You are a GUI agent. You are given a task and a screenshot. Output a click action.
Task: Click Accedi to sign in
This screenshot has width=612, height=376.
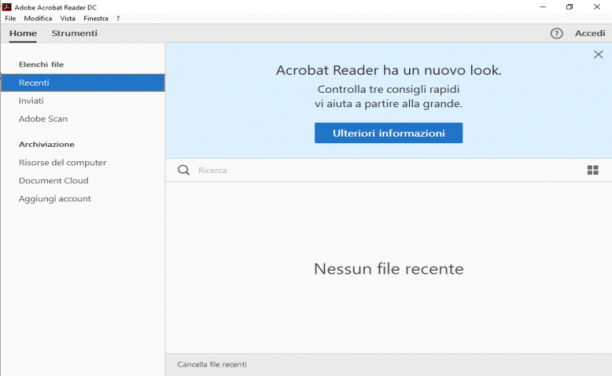(590, 33)
